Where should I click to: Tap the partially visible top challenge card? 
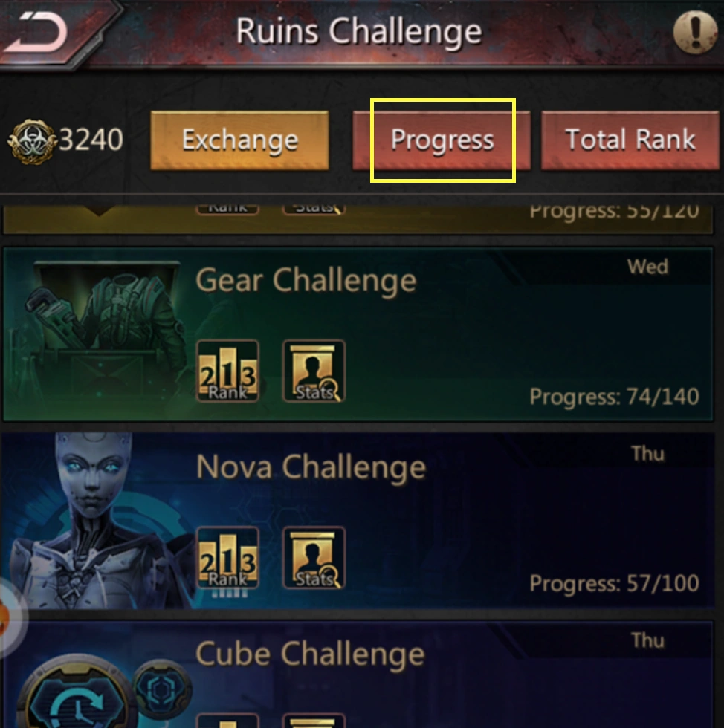(x=358, y=219)
